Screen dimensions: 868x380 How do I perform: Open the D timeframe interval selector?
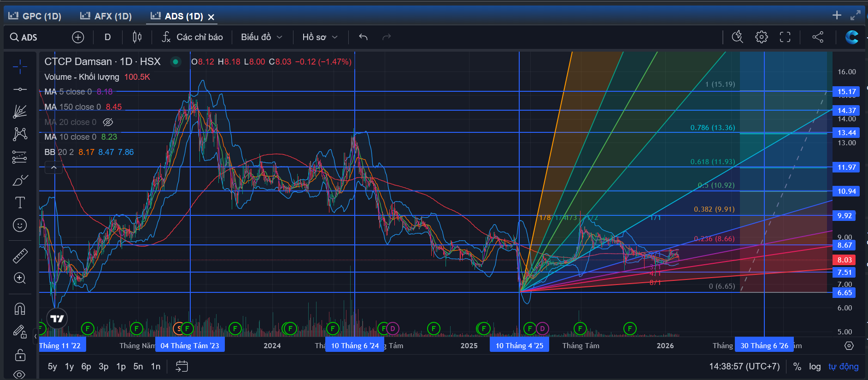pos(107,37)
